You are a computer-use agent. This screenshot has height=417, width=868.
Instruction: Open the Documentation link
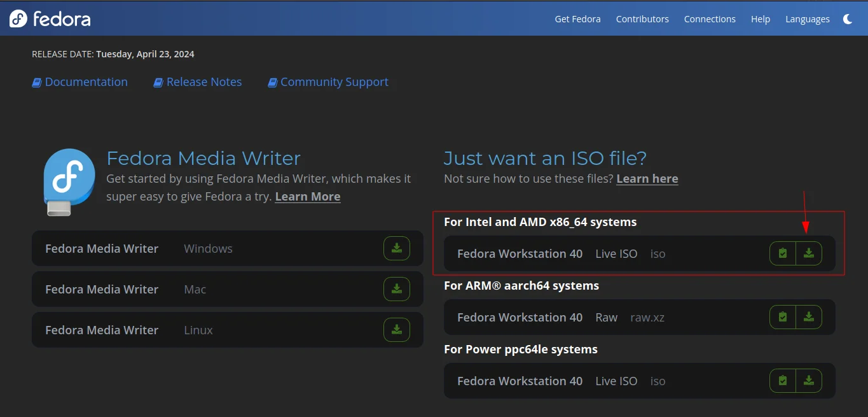point(80,82)
